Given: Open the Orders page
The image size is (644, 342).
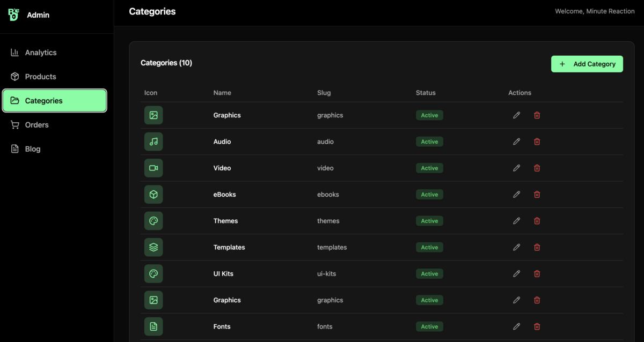Looking at the screenshot, I should (36, 125).
